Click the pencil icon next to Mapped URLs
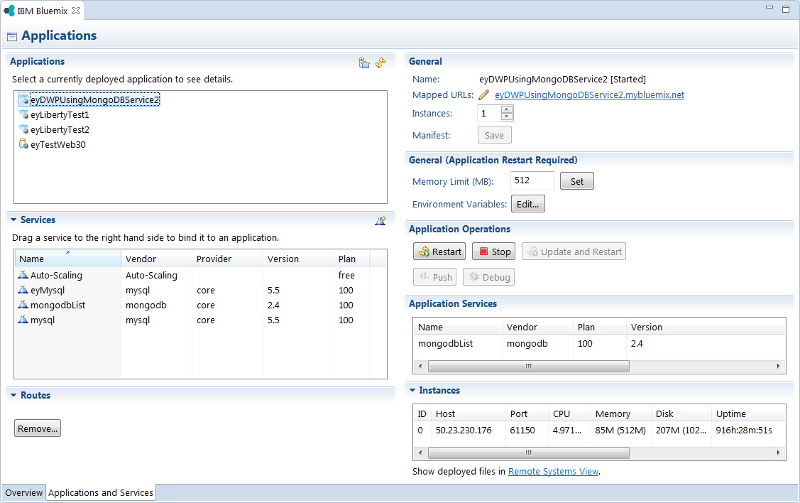Image resolution: width=800 pixels, height=503 pixels. pos(484,95)
